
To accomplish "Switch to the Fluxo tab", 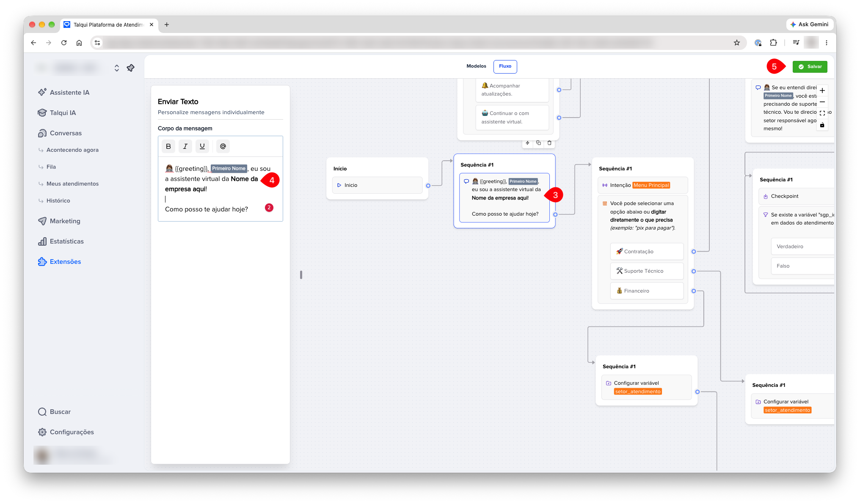I will tap(505, 66).
